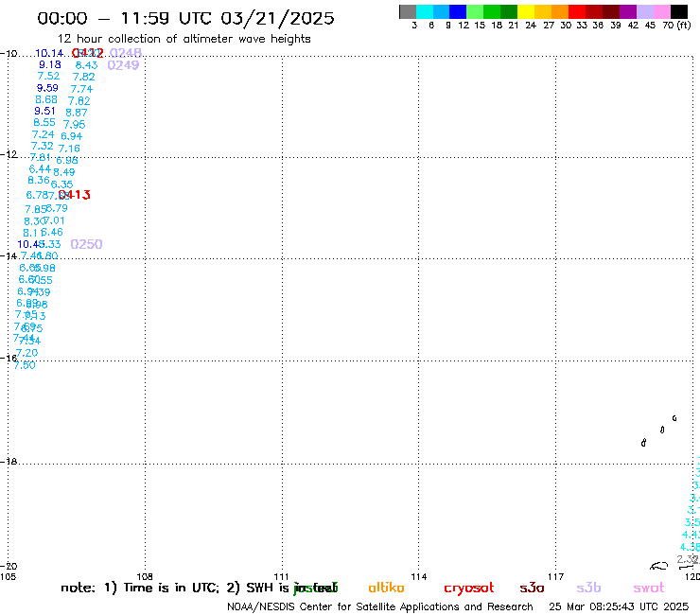Image resolution: width=700 pixels, height=615 pixels.
Task: Select the longitude axis label 114
Action: tap(419, 576)
